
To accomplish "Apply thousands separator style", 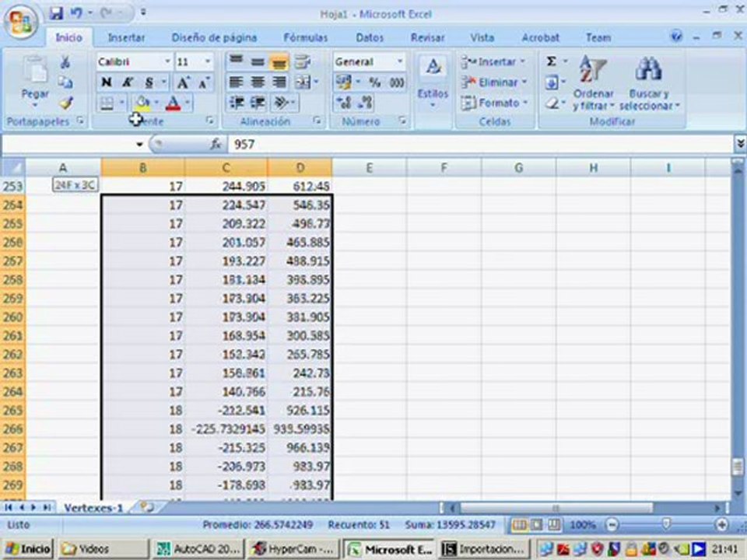I will click(397, 82).
